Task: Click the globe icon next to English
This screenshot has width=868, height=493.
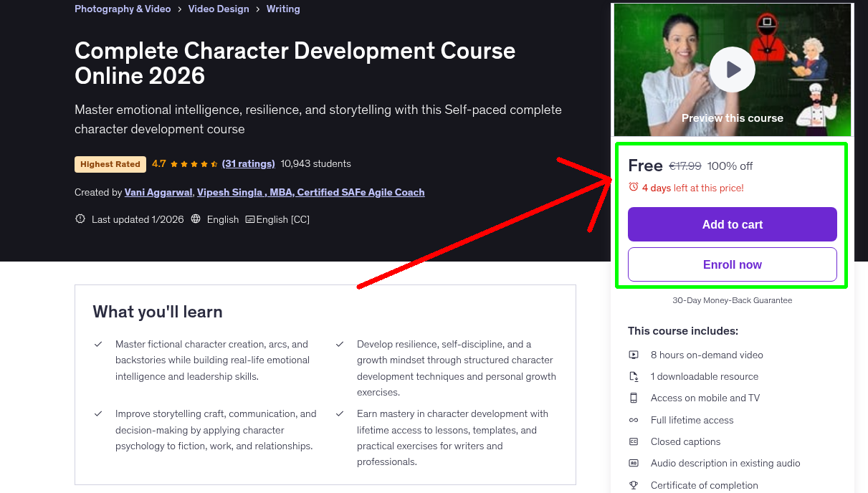Action: coord(195,219)
